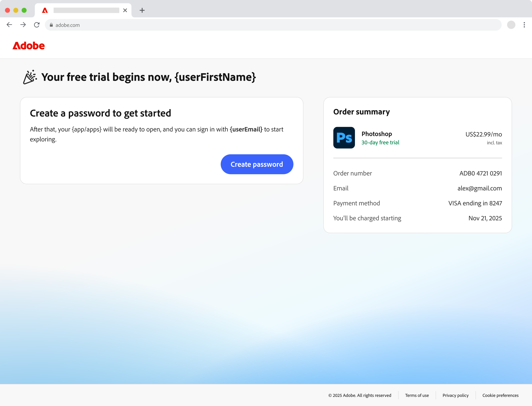The image size is (532, 406).
Task: Click the adobe.com address bar
Action: click(x=273, y=25)
